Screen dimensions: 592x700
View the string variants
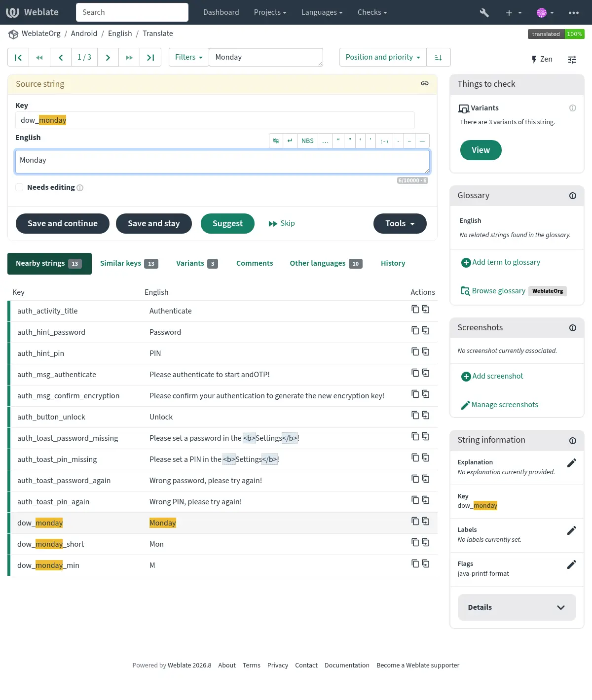(x=481, y=150)
